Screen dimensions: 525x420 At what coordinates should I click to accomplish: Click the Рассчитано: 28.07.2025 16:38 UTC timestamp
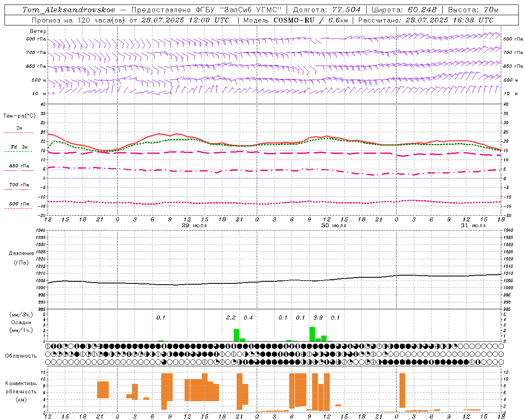(426, 20)
